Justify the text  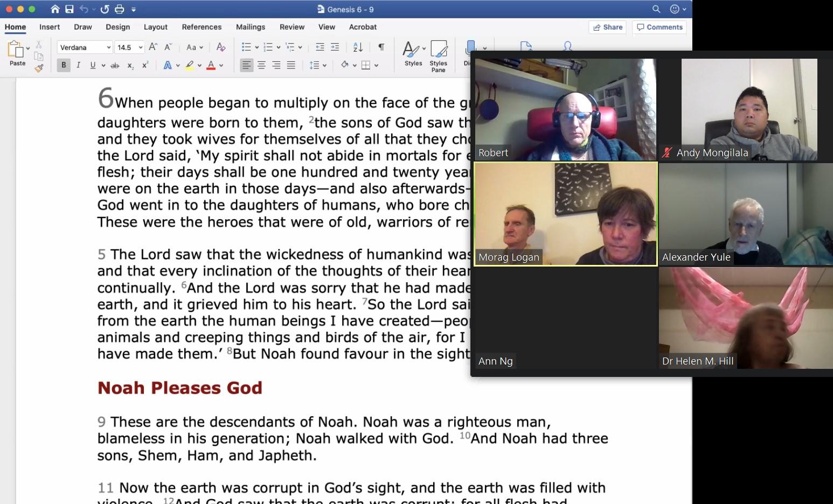click(291, 65)
